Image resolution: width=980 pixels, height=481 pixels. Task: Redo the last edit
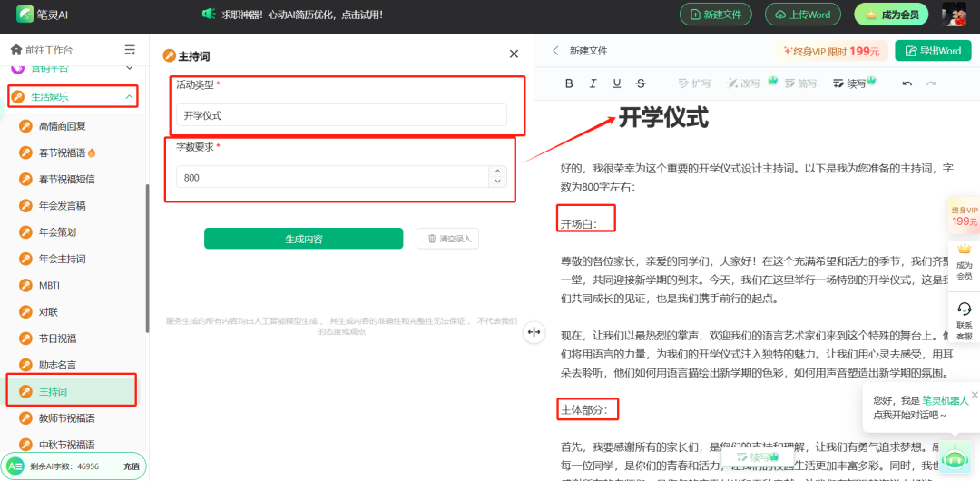(931, 83)
